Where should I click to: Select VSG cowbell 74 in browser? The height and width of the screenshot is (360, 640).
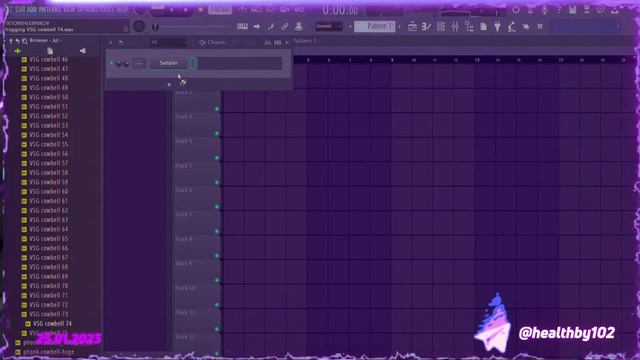[x=52, y=324]
